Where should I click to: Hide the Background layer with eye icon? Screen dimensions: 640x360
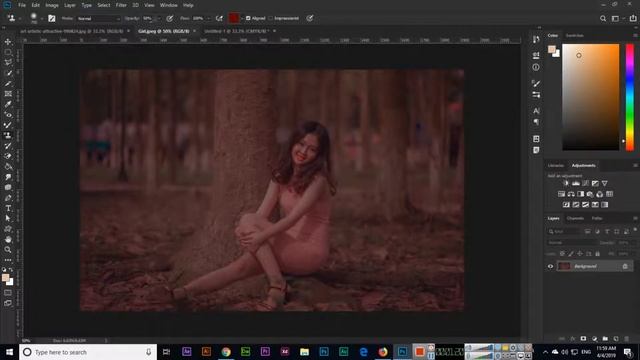(550, 266)
